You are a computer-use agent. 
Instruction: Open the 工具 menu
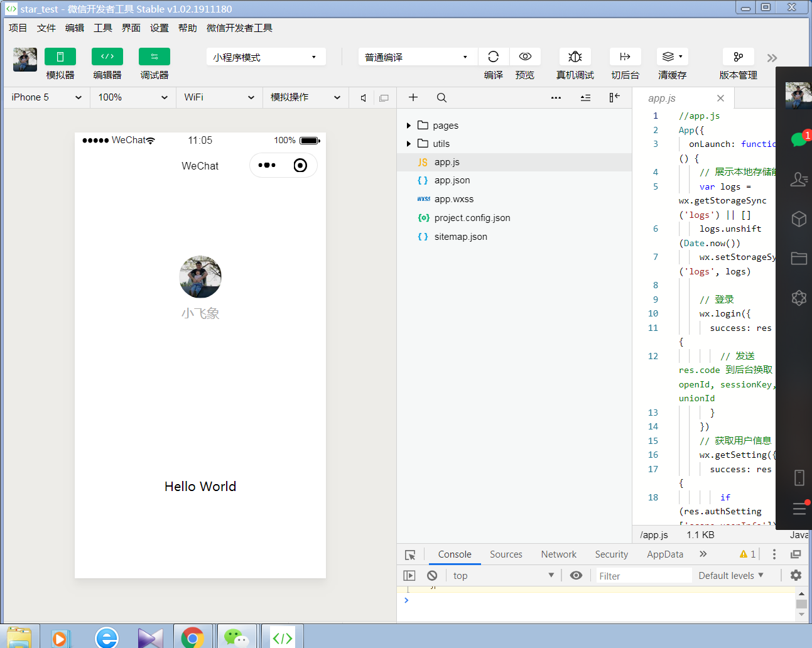(x=103, y=28)
